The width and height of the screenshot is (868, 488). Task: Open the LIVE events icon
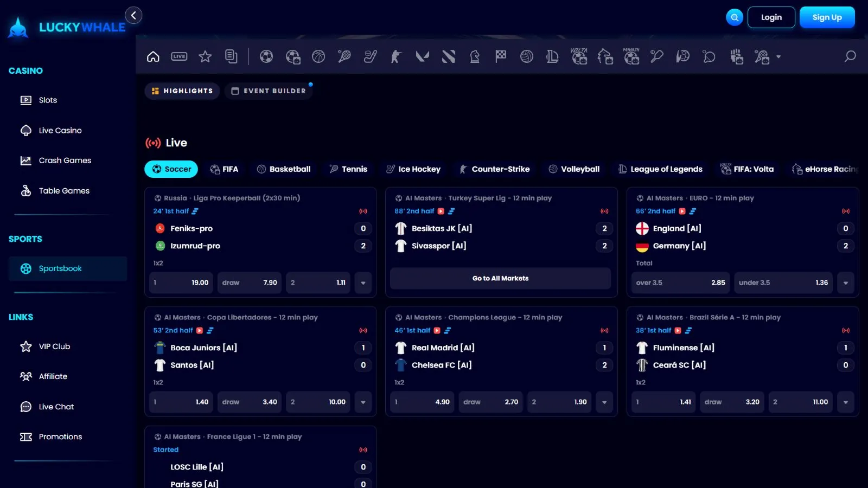tap(179, 56)
